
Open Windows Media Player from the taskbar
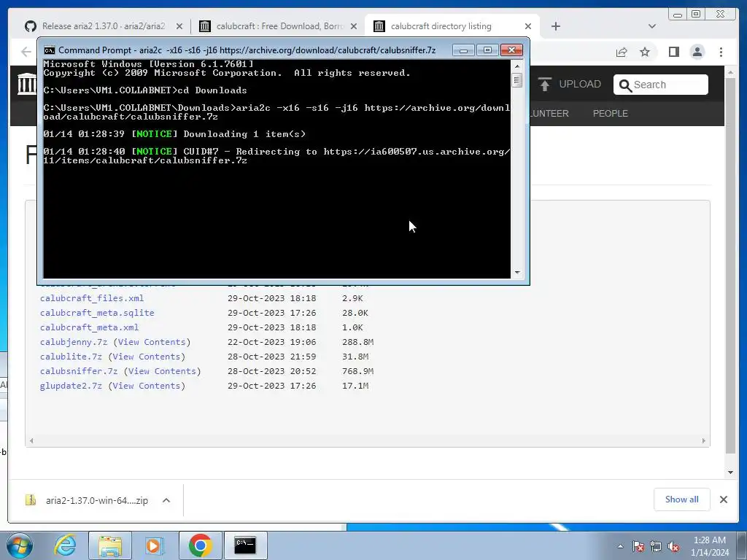[155, 545]
